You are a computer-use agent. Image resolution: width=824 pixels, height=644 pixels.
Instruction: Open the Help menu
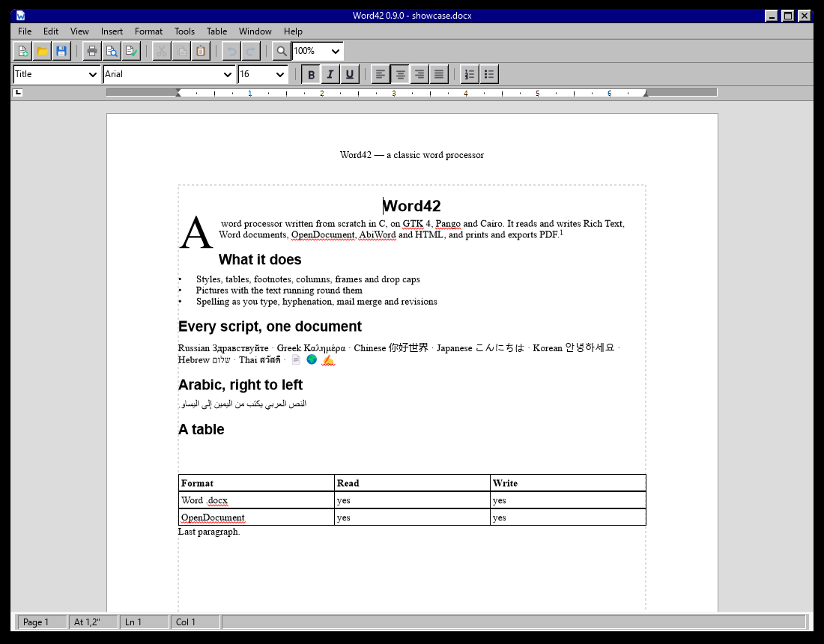tap(293, 31)
